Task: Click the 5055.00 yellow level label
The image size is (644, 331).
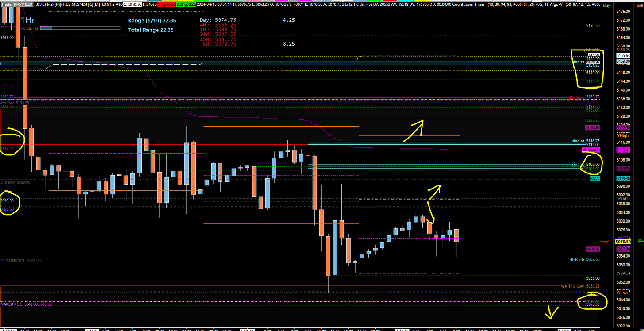Action: pos(593,278)
